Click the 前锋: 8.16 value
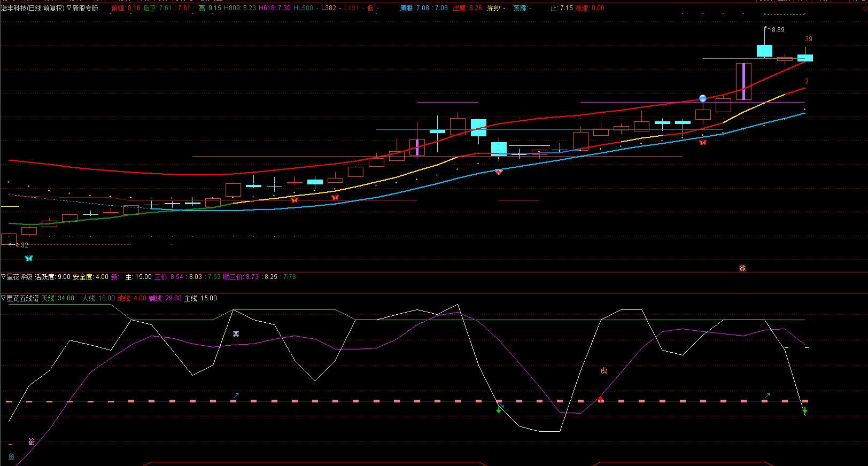 coord(126,8)
